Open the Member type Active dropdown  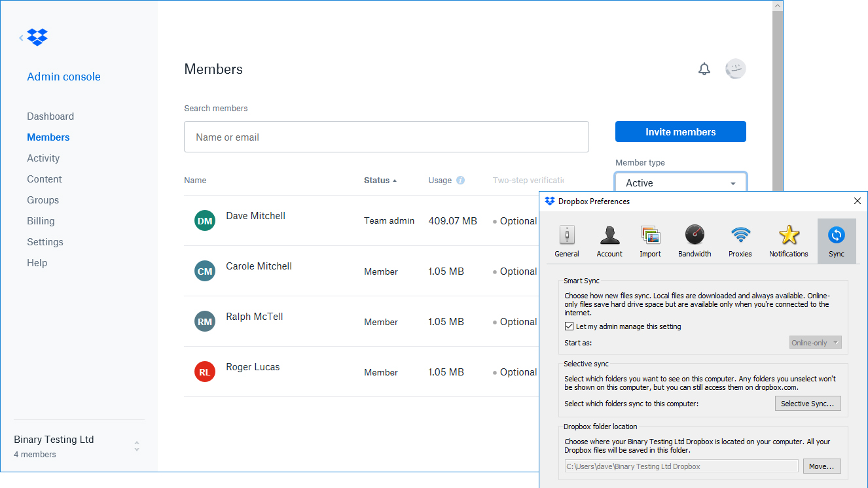pyautogui.click(x=680, y=183)
